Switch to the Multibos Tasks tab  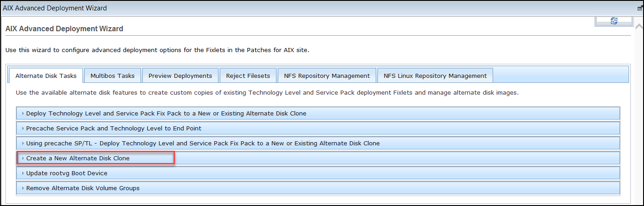tap(112, 76)
